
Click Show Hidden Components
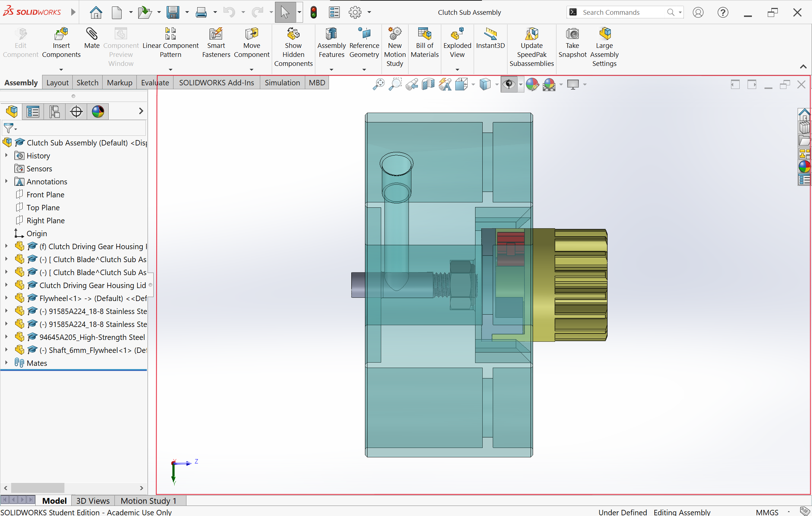click(x=293, y=47)
